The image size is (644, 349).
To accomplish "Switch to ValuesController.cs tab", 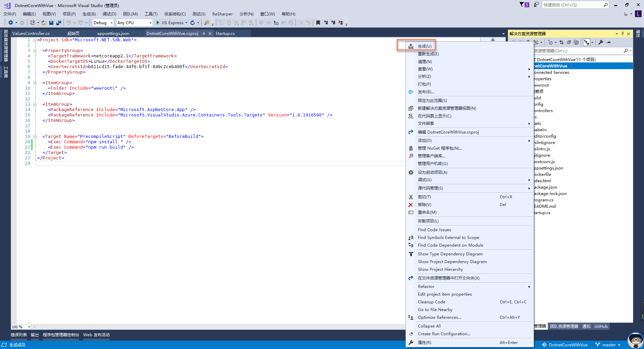I will 31,34.
